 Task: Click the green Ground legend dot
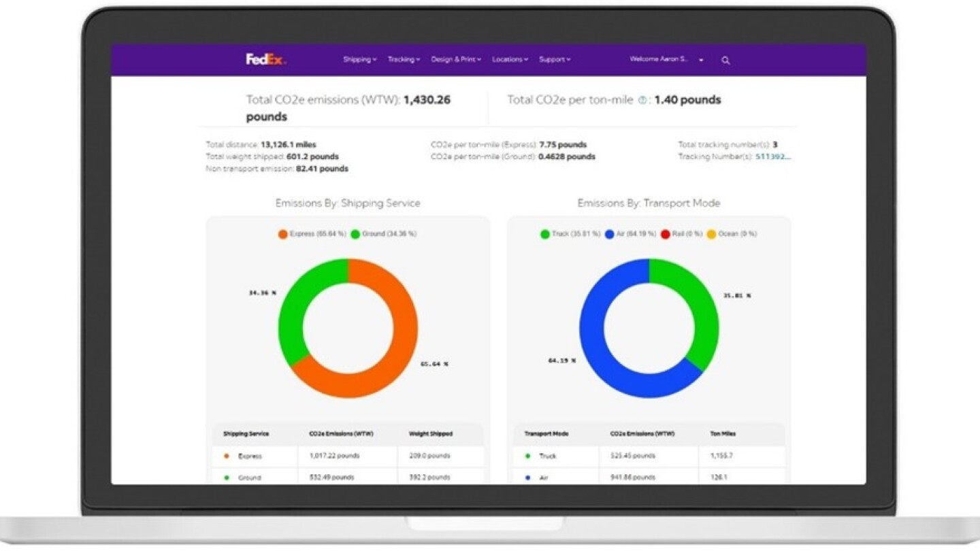click(x=356, y=233)
